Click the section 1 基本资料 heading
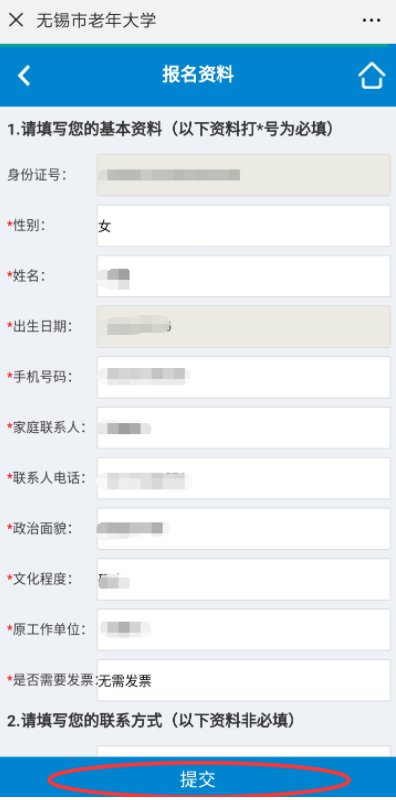Screen dimensions: 396x800 click(171, 130)
